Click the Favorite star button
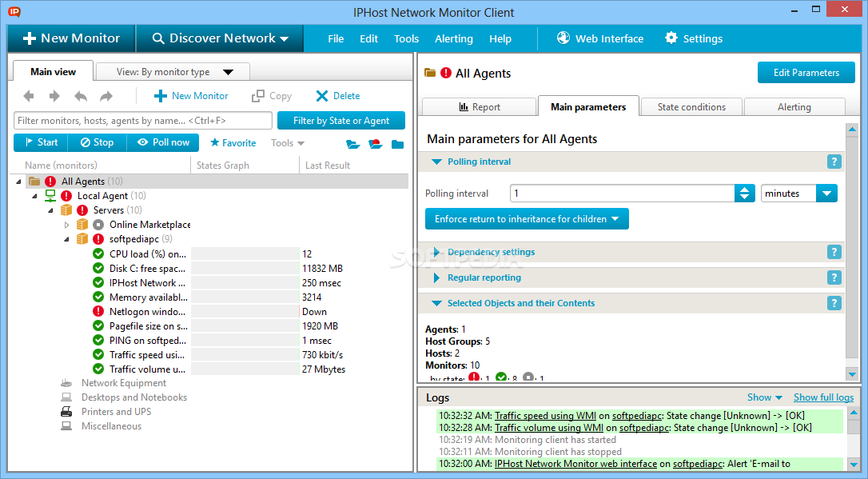The height and width of the screenshot is (479, 868). (x=233, y=143)
